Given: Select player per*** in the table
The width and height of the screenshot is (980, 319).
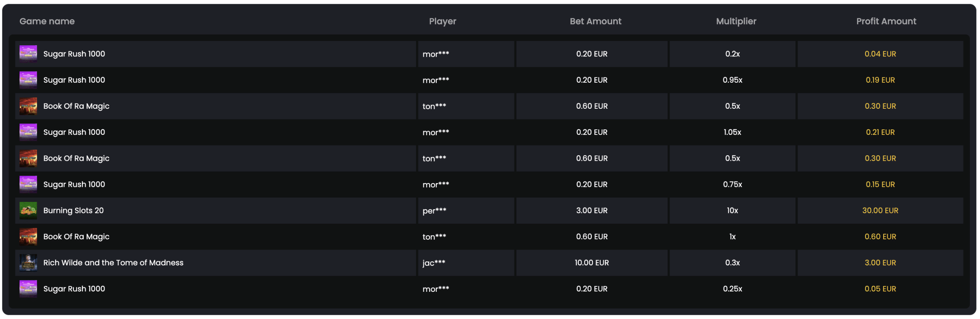Looking at the screenshot, I should 434,211.
